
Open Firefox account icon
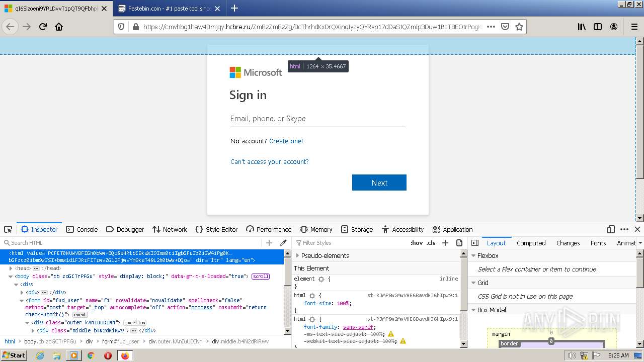tap(614, 27)
